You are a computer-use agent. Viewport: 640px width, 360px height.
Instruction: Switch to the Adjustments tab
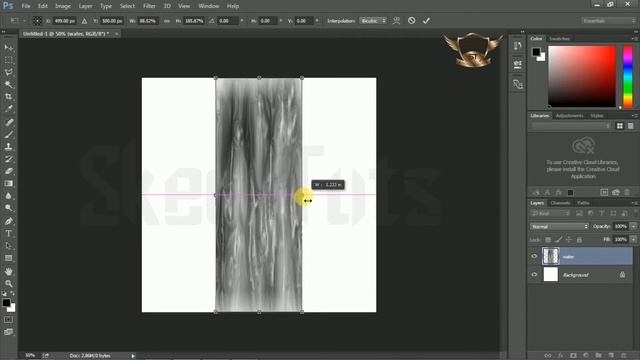(569, 116)
